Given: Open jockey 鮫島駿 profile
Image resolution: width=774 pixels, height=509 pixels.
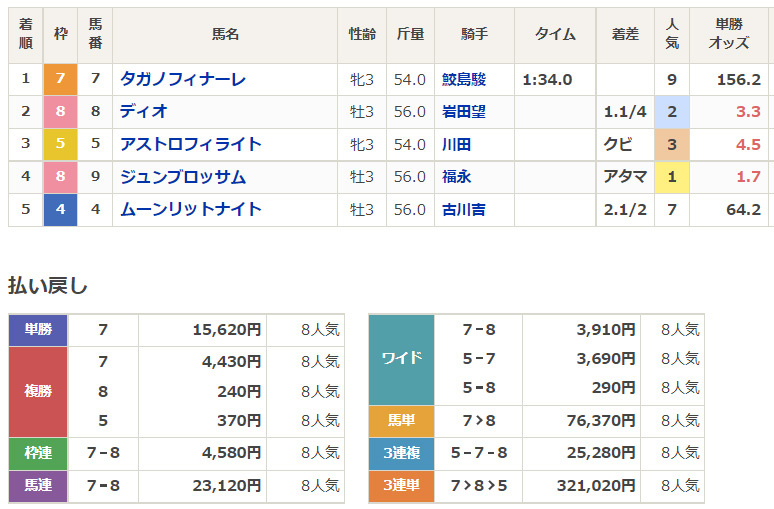Looking at the screenshot, I should 464,79.
